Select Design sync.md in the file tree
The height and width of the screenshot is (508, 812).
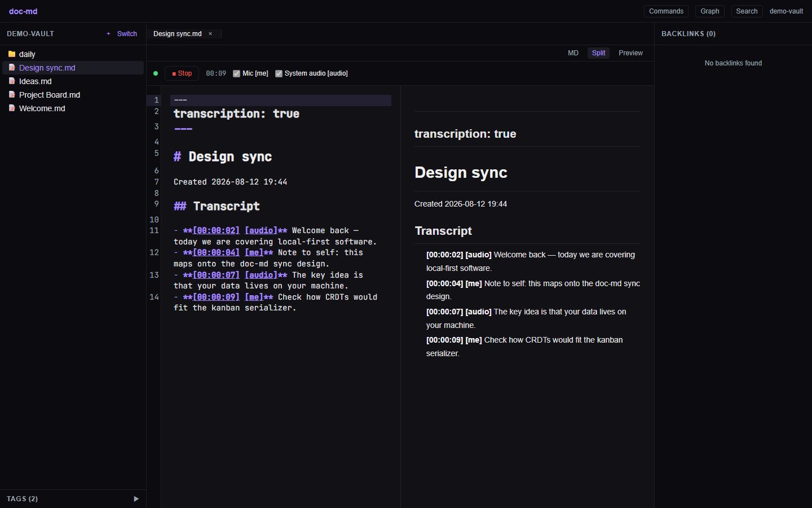point(73,68)
